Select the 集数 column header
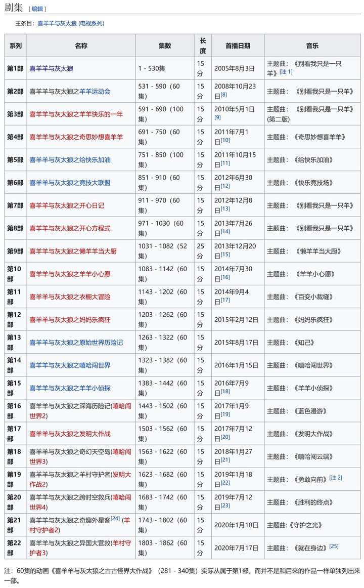 (x=165, y=46)
